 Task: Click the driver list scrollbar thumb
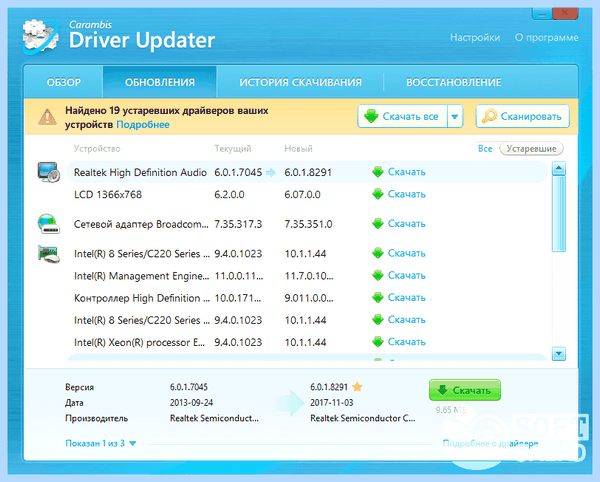pyautogui.click(x=559, y=213)
